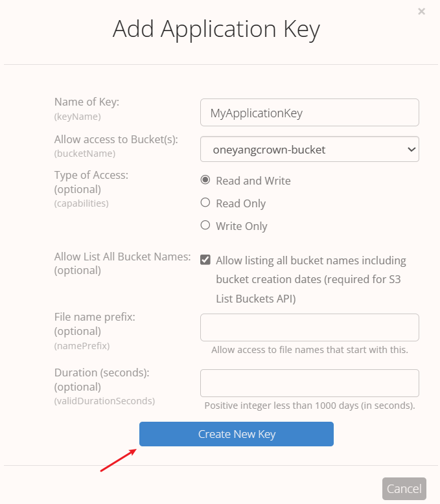Click the "Positive integer less than 1000 days" hint

point(310,406)
